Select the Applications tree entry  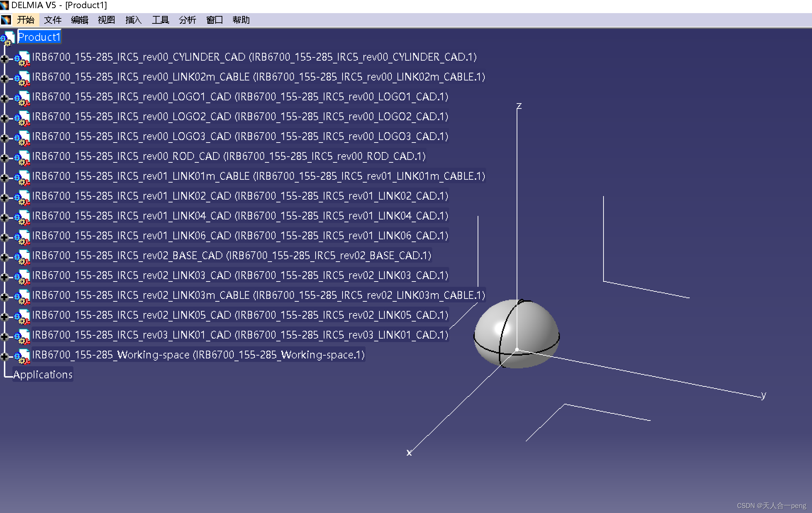[43, 375]
